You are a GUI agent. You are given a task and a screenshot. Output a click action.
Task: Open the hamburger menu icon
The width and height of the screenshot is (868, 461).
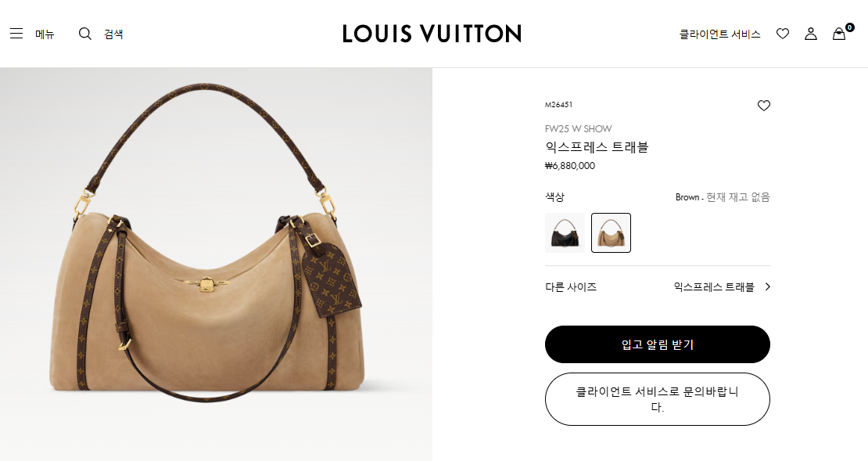pyautogui.click(x=16, y=34)
